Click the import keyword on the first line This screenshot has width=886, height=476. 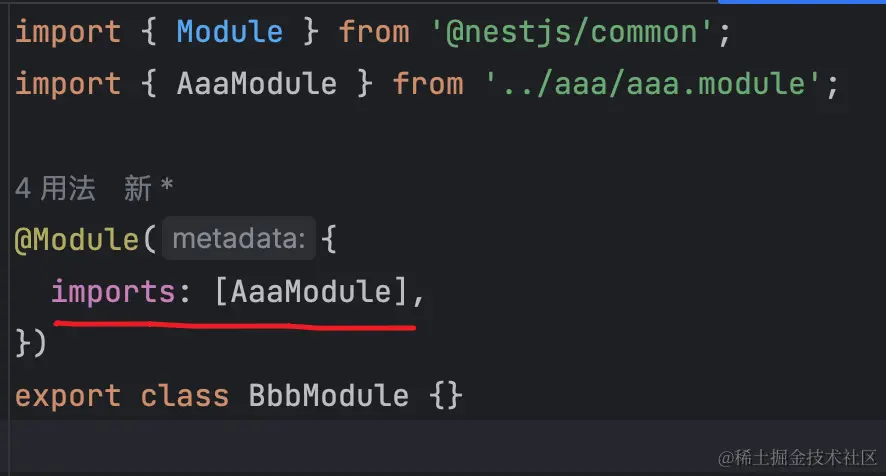(68, 32)
